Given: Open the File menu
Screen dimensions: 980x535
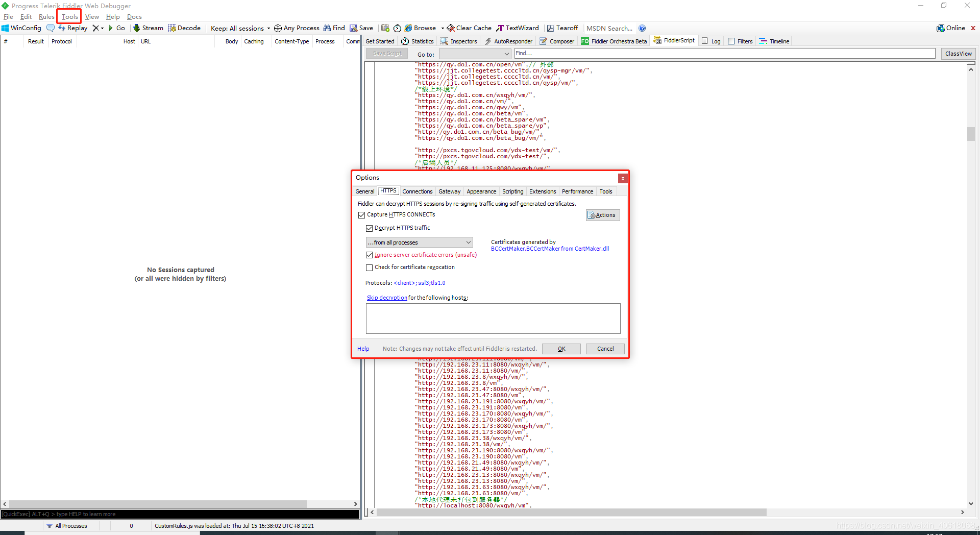Looking at the screenshot, I should coord(9,17).
